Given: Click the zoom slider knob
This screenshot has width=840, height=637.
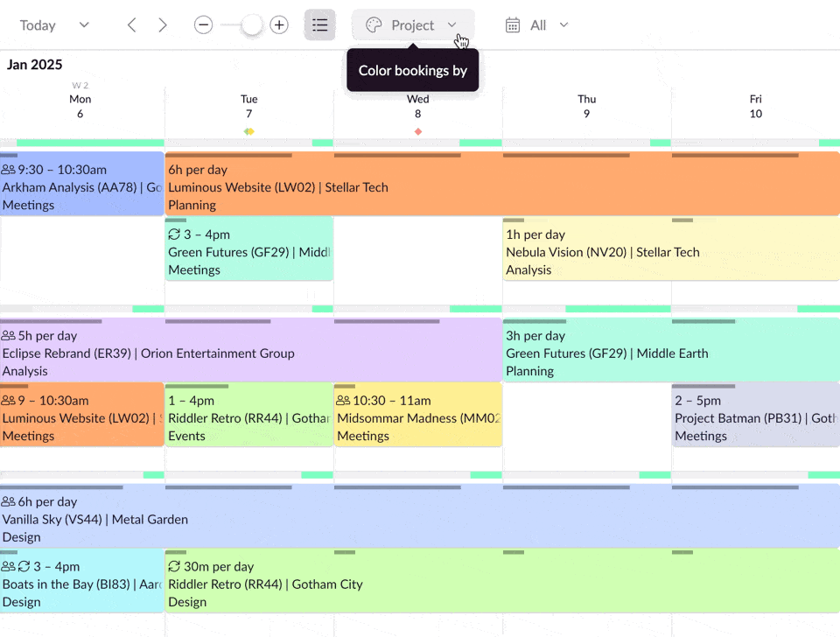Looking at the screenshot, I should [251, 24].
